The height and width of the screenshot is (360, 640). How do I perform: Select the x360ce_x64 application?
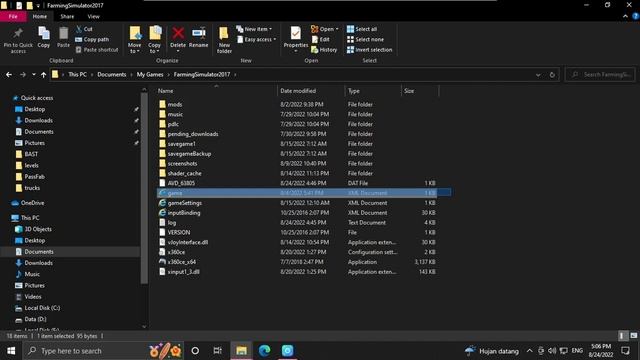pos(182,262)
